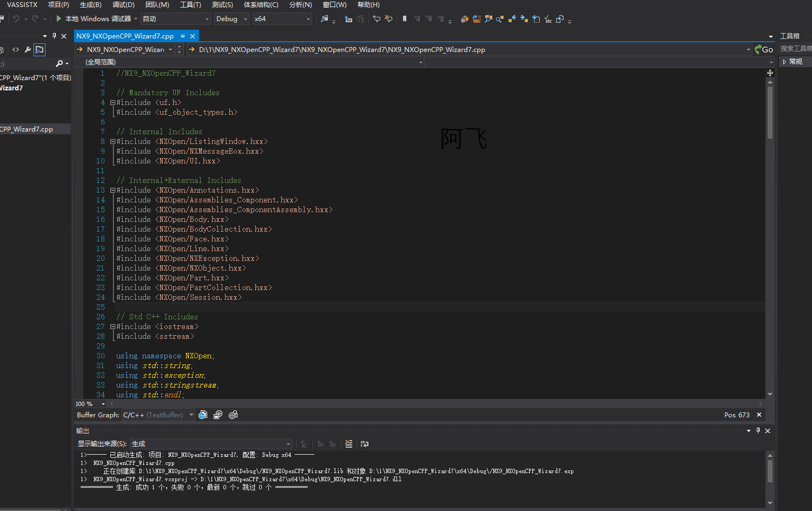Go to next reference with blue right arrow
This screenshot has height=511, width=812.
524,19
